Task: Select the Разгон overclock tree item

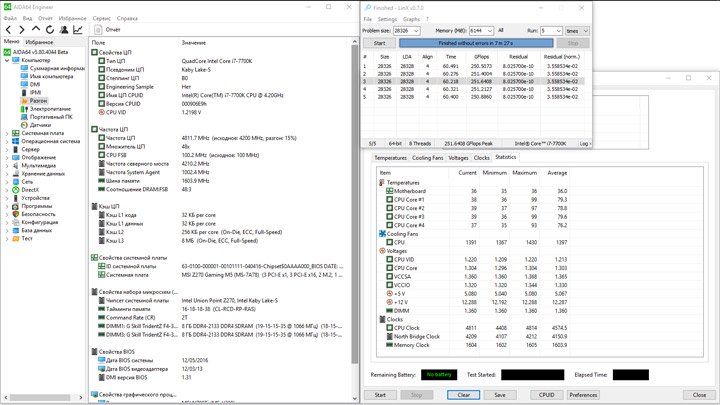Action: pyautogui.click(x=38, y=101)
